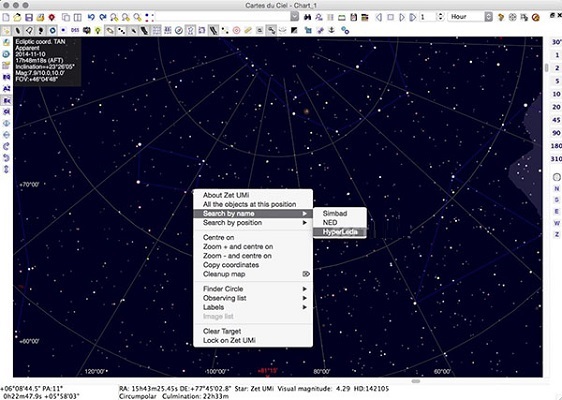This screenshot has height=400, width=562.
Task: Click the stacked page icon below Chart_1 title
Action: click(66, 17)
